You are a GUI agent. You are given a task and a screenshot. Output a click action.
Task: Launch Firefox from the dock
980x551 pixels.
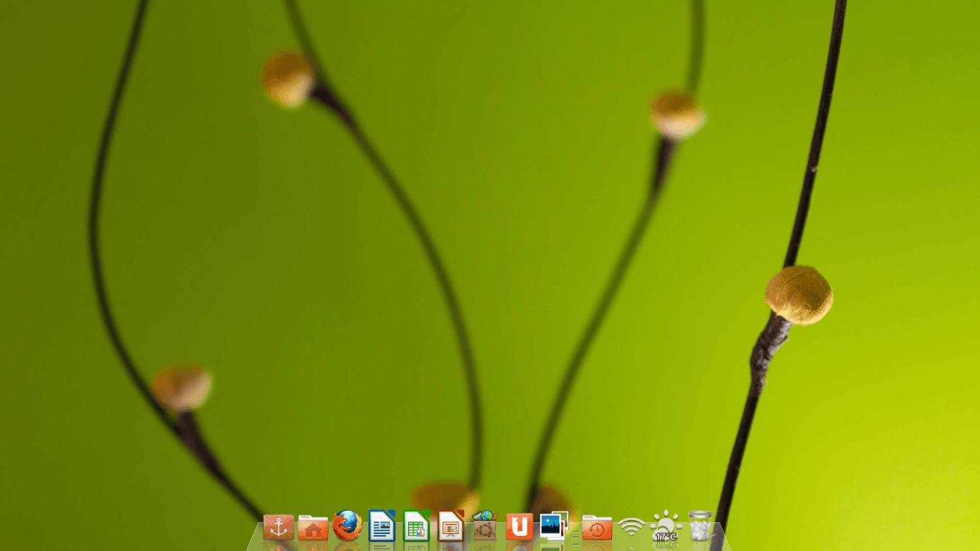pos(347,526)
